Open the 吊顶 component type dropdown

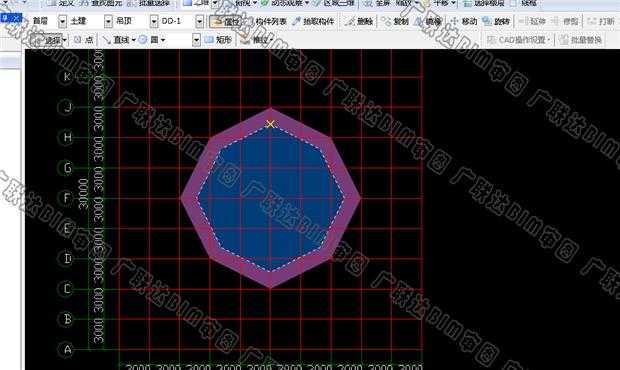(154, 21)
